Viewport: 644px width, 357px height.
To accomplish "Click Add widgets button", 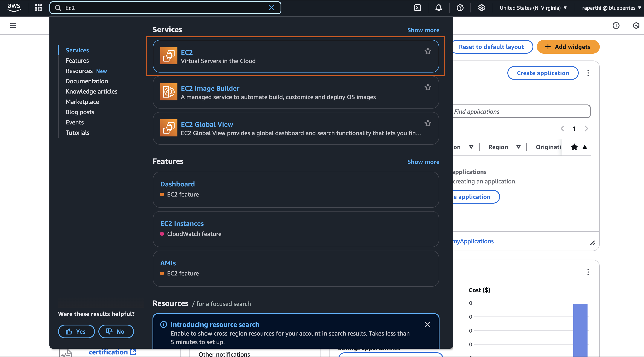I will tap(568, 47).
